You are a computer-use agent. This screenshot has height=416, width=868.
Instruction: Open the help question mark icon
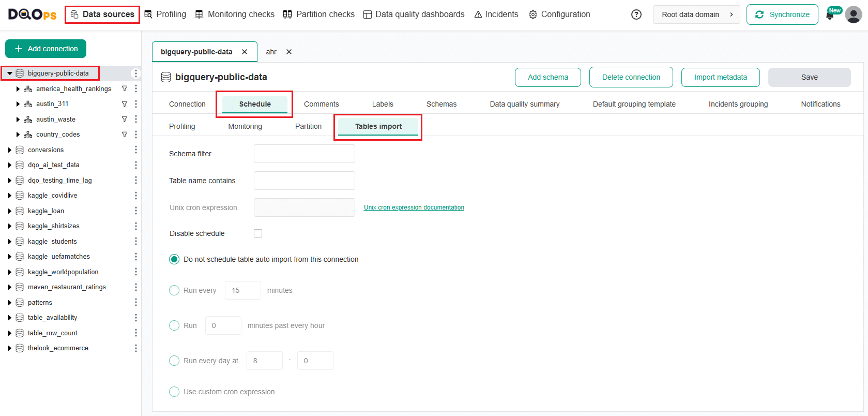[x=636, y=14]
